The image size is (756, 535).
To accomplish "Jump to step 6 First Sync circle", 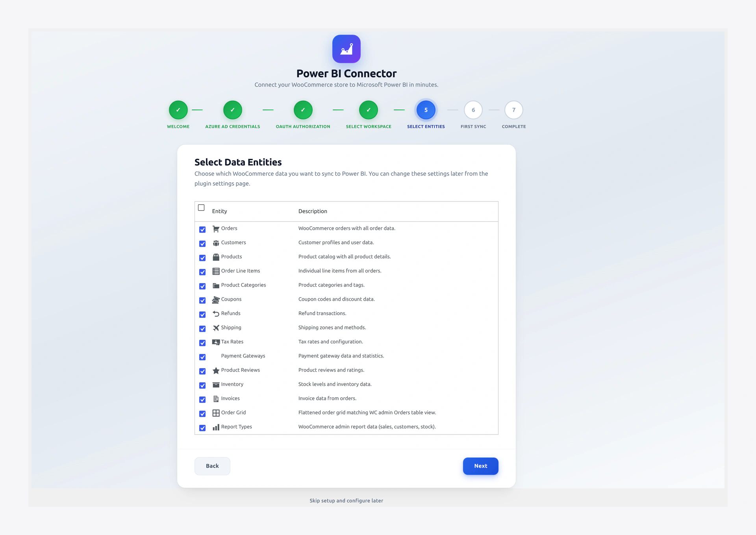I will coord(473,110).
